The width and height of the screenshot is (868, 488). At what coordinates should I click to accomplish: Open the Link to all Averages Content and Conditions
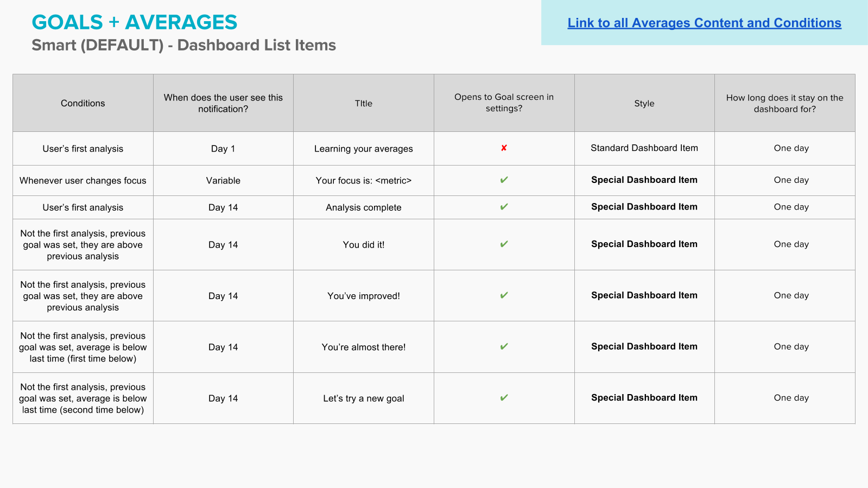704,23
